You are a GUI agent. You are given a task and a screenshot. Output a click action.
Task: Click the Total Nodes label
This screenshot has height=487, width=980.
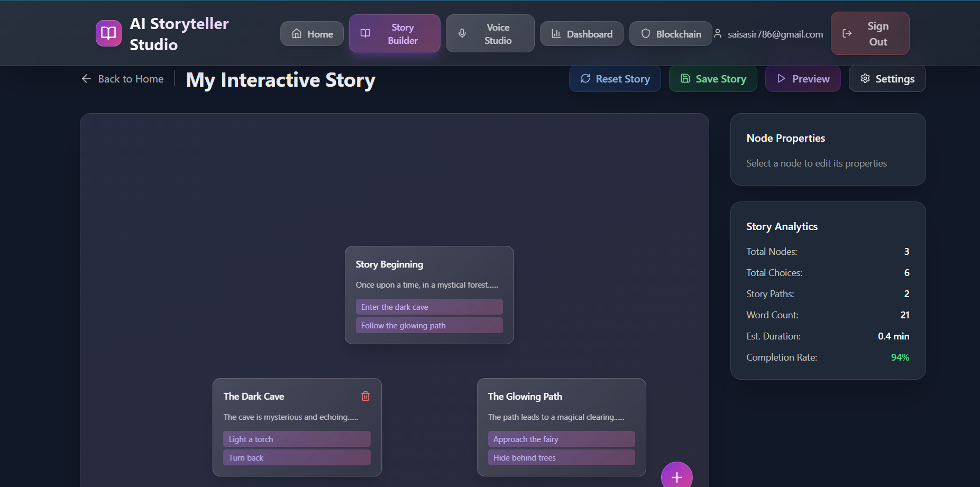772,252
